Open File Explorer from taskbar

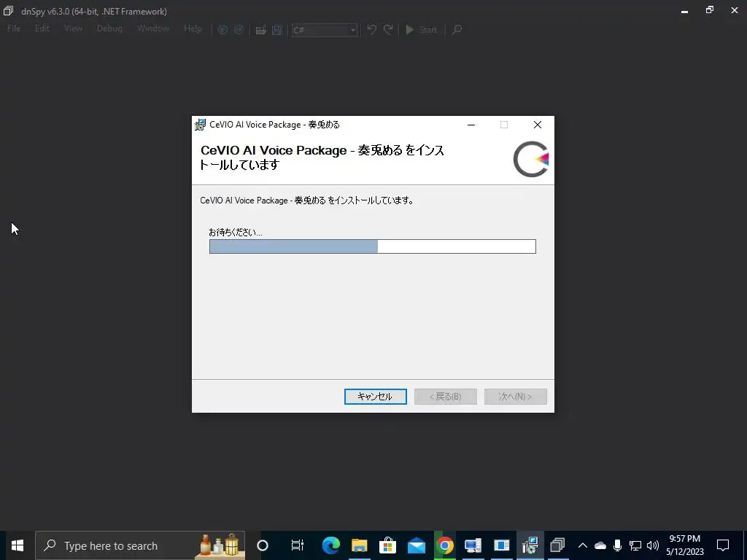[360, 545]
